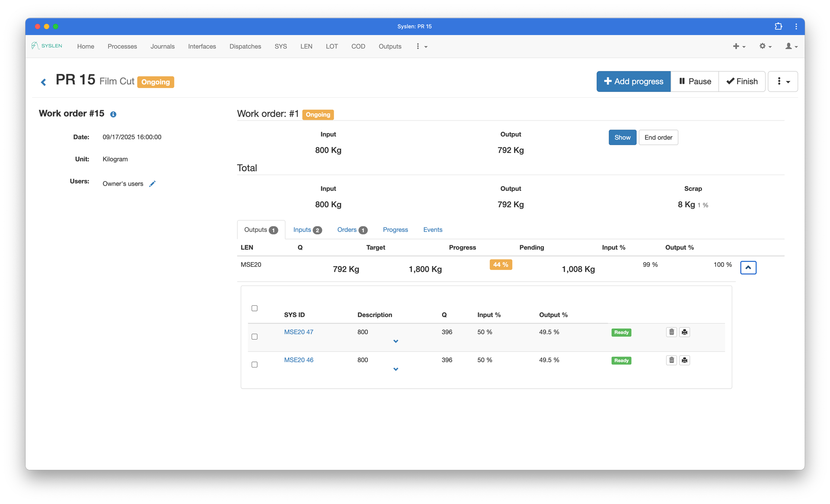Screen dimensions: 830x504
Task: Print the MSE20 47 row
Action: pyautogui.click(x=684, y=332)
